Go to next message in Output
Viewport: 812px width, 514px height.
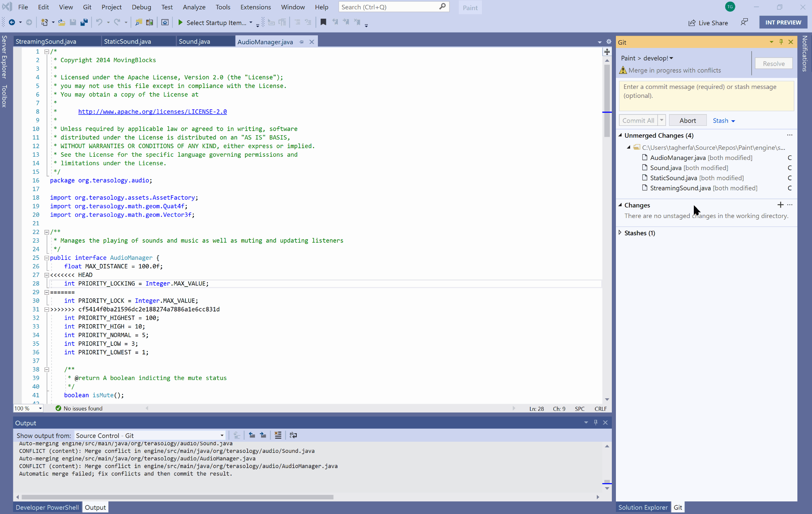[263, 435]
